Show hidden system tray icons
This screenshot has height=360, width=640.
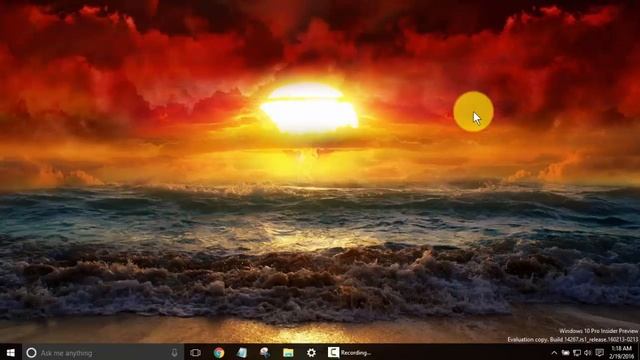pos(554,353)
